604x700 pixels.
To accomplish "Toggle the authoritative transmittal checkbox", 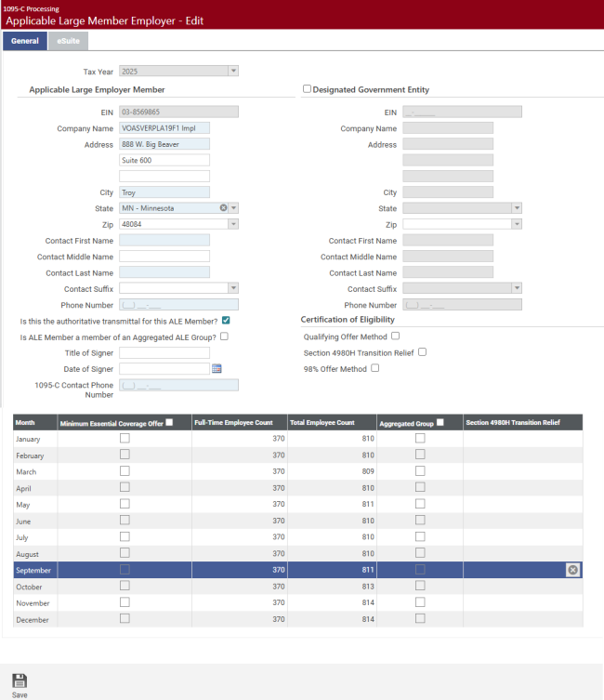I will tap(226, 321).
